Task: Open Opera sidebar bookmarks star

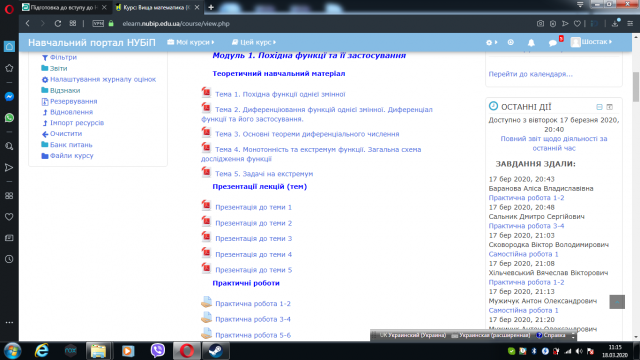Action: [x=9, y=68]
